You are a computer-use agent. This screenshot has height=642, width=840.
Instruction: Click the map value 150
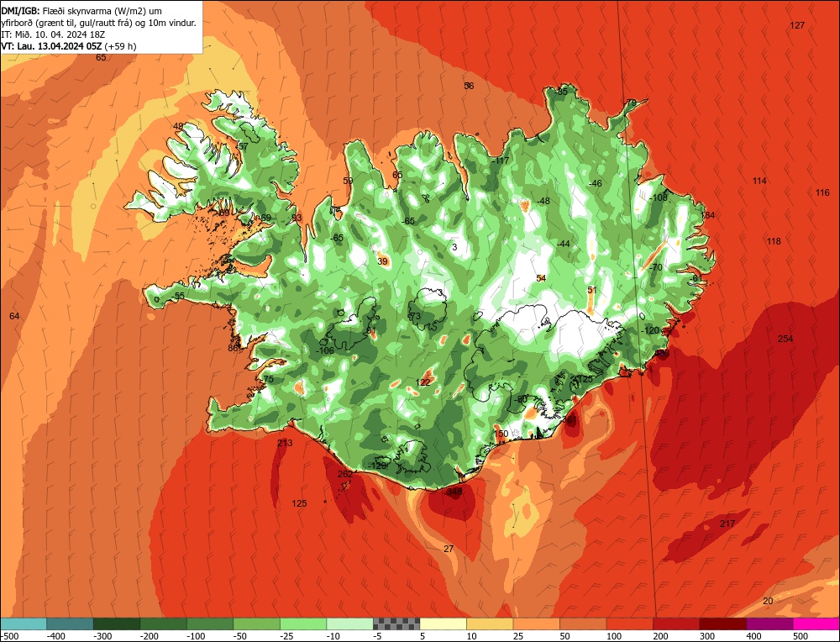tap(501, 434)
